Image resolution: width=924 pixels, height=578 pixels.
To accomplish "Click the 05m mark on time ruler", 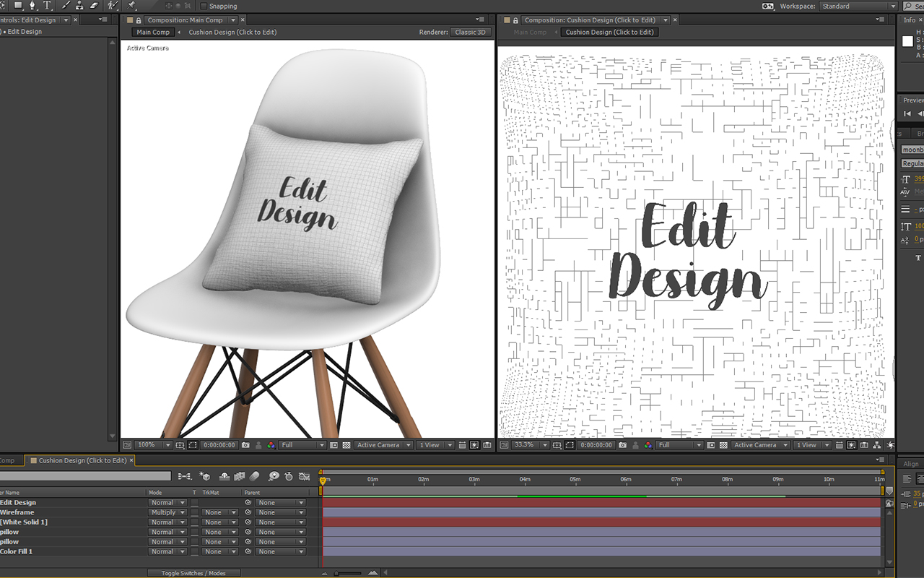I will (575, 480).
